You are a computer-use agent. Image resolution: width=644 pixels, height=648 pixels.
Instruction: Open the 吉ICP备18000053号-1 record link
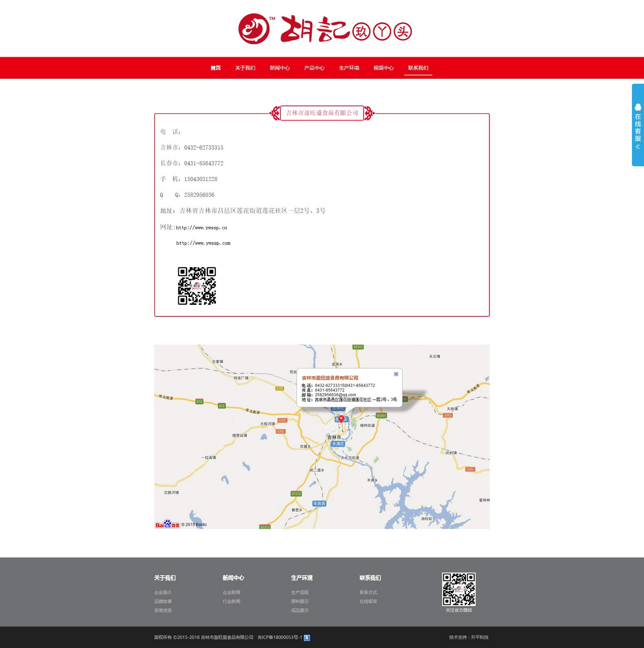click(x=280, y=637)
